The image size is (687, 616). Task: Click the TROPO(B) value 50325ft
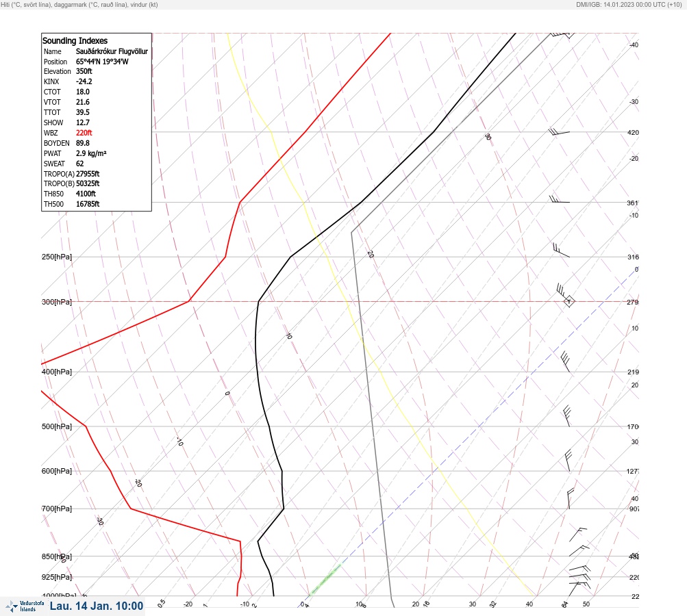click(88, 183)
